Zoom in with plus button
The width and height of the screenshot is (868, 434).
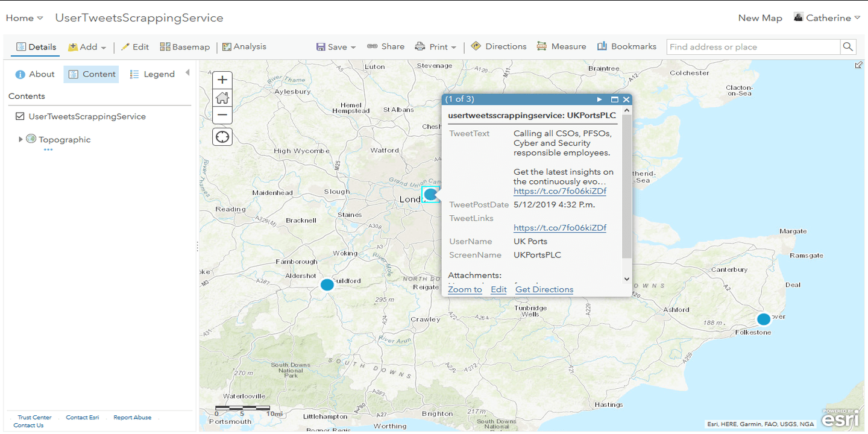[x=222, y=80]
